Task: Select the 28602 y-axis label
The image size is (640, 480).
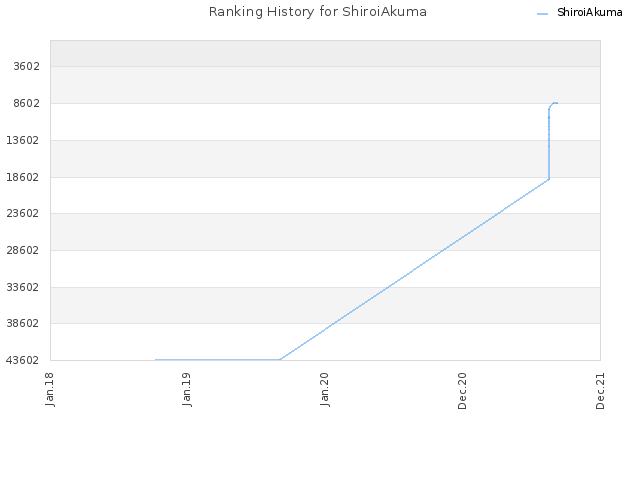Action: [x=23, y=250]
